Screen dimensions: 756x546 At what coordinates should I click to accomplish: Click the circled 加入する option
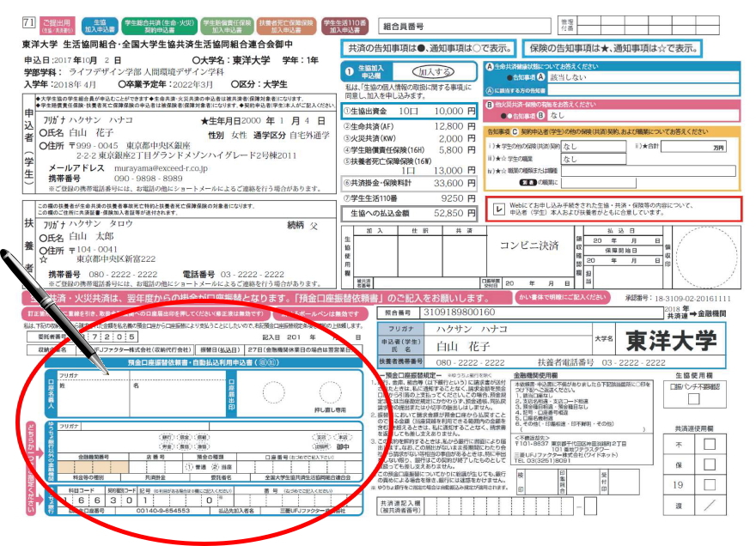pyautogui.click(x=433, y=72)
